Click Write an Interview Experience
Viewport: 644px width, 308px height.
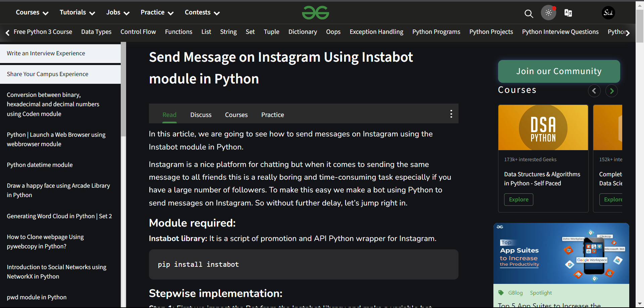(60, 53)
